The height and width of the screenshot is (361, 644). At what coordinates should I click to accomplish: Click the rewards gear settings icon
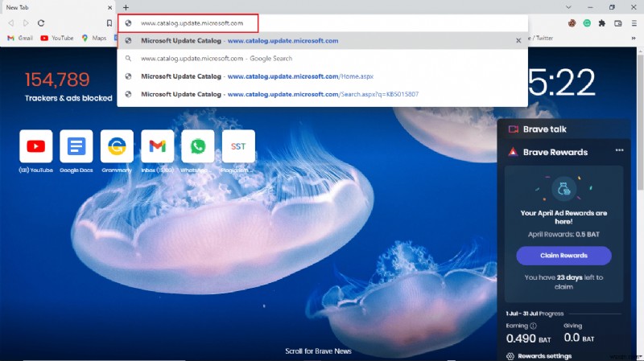tap(510, 356)
